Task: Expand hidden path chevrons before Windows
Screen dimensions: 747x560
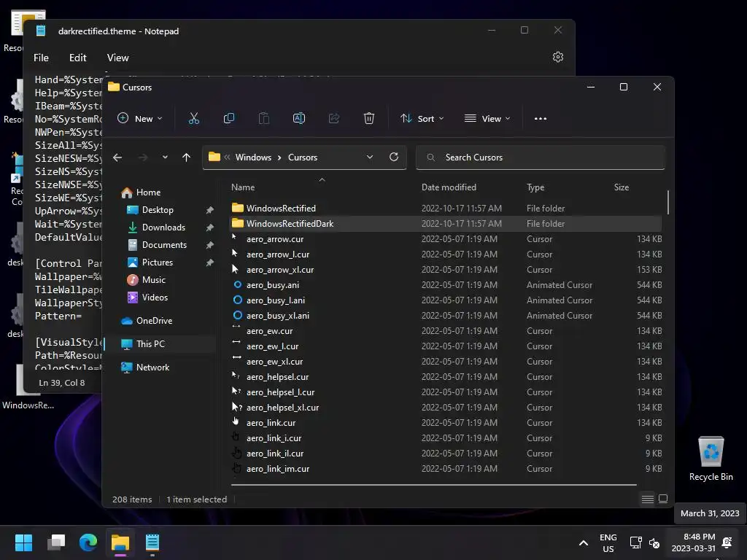Action: click(x=228, y=157)
